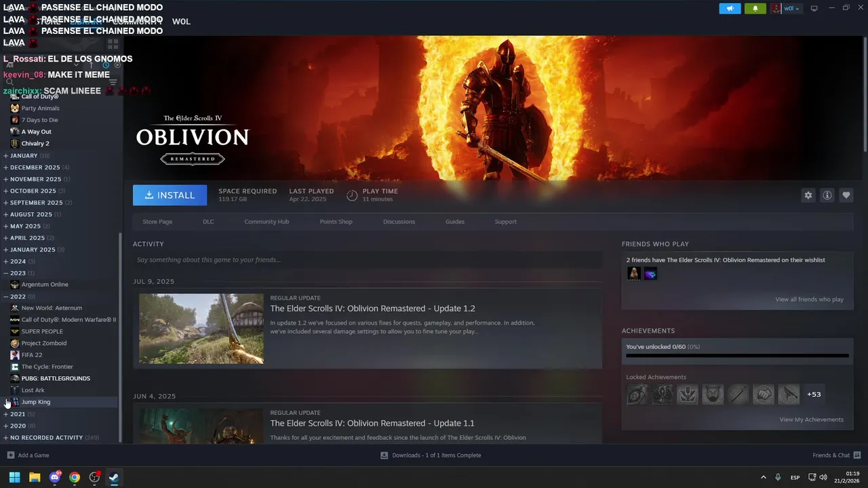This screenshot has height=488, width=868.
Task: Open the DLC tab
Action: pyautogui.click(x=208, y=222)
